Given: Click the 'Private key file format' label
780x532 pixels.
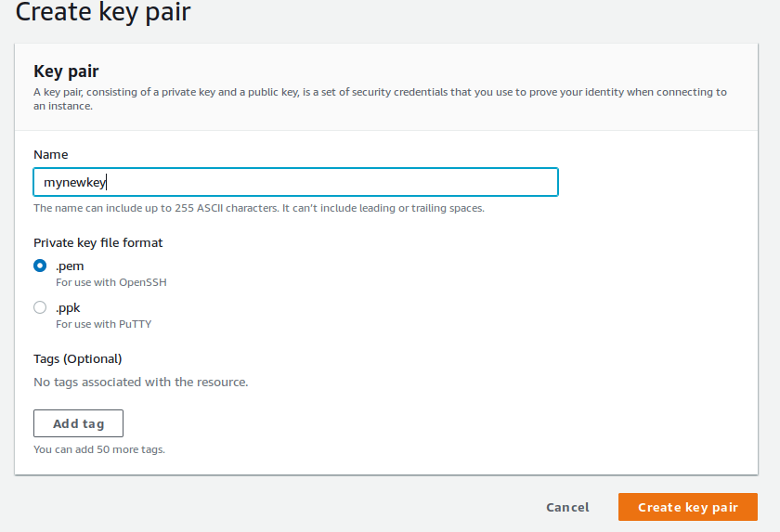Looking at the screenshot, I should click(98, 242).
